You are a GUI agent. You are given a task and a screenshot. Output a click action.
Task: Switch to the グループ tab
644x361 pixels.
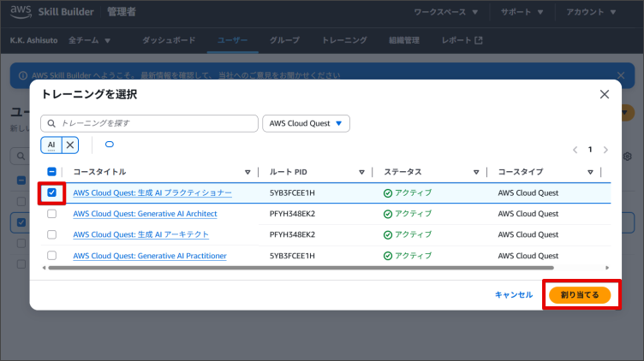(284, 40)
